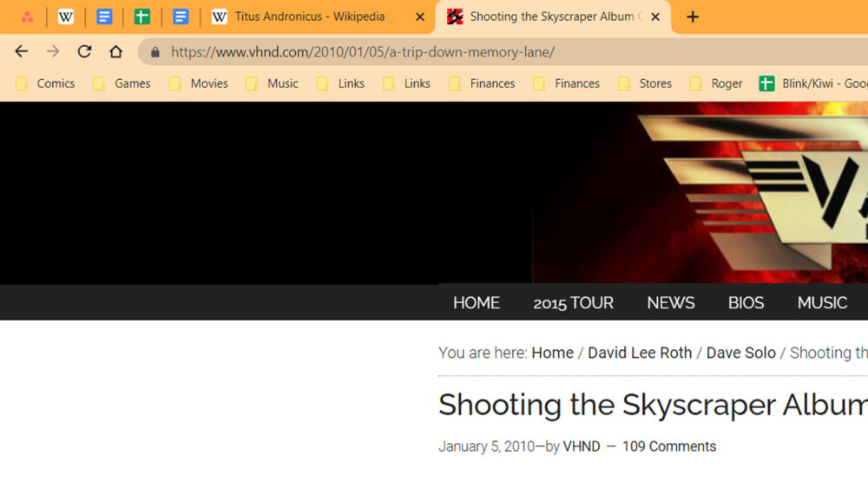Image resolution: width=868 pixels, height=489 pixels.
Task: Open the NEWS navigation menu item
Action: point(670,302)
